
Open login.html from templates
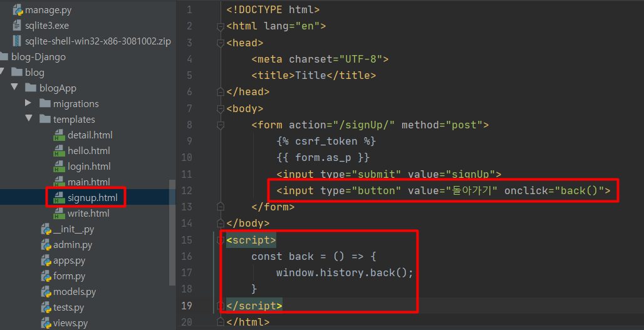(x=89, y=166)
